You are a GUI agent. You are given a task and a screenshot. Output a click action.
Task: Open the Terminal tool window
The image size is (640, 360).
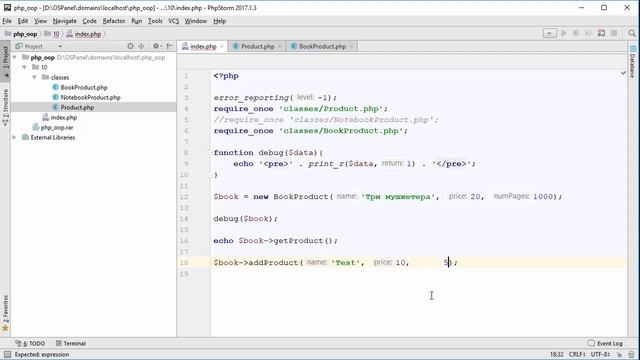(x=71, y=343)
